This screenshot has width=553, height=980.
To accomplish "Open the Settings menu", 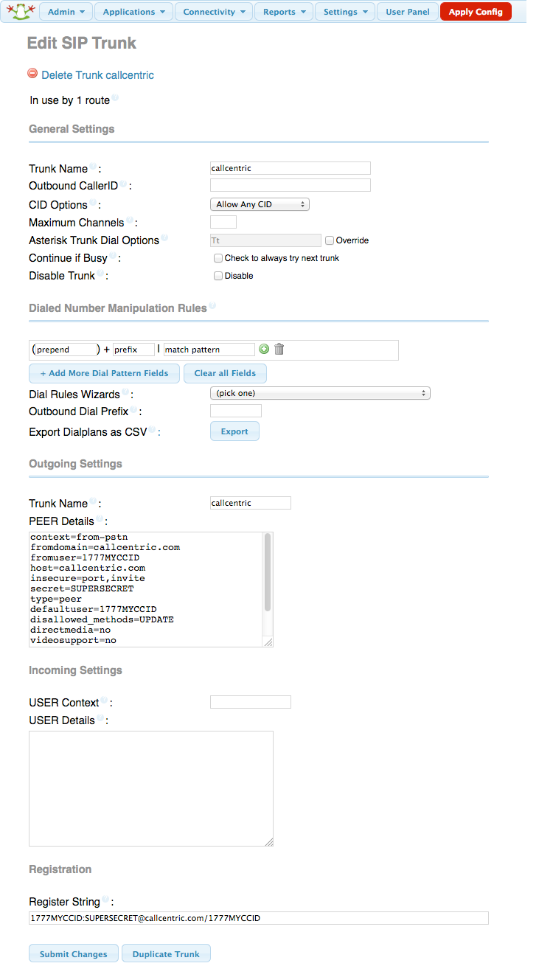I will [x=345, y=12].
